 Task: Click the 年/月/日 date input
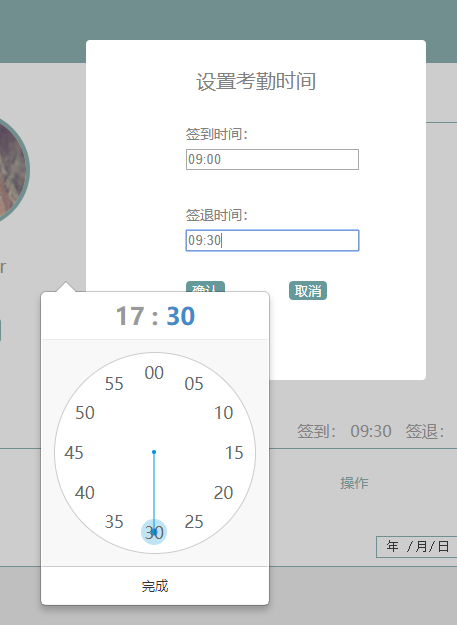coord(417,546)
